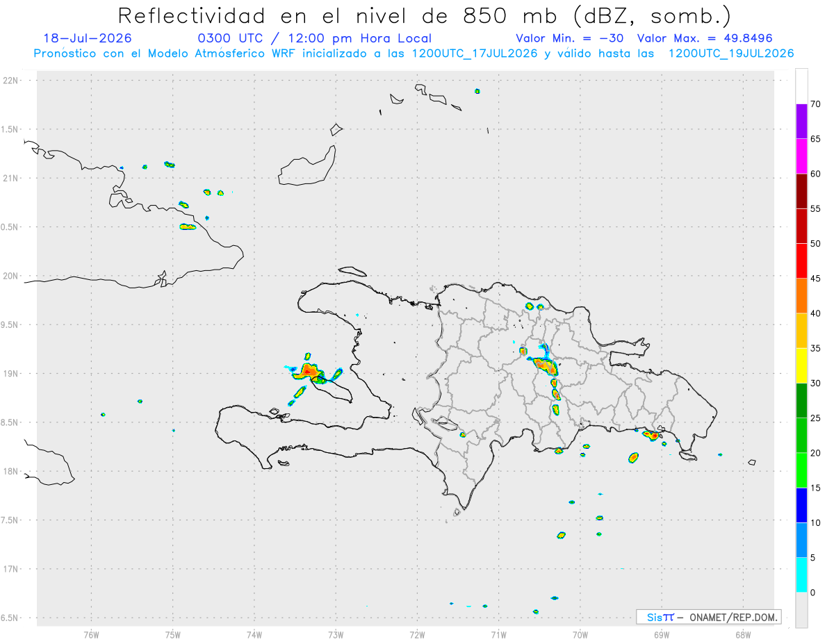Click the '22N' latitude label

tap(11, 80)
